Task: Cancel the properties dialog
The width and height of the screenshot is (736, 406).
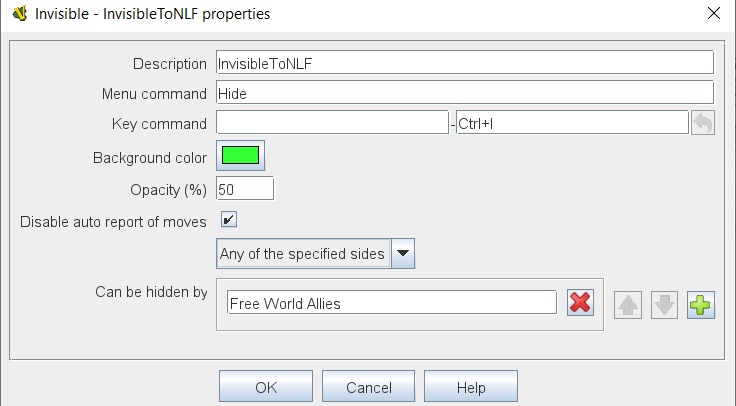Action: click(x=369, y=387)
